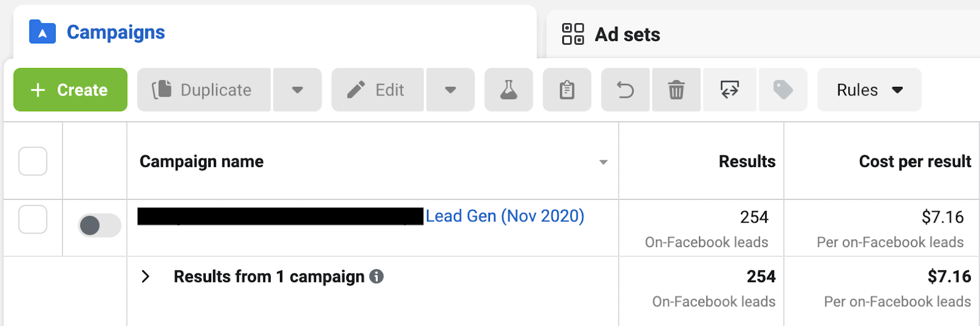Click info icon beside Results from 1 campaign
Image resolution: width=980 pixels, height=326 pixels.
click(x=377, y=276)
